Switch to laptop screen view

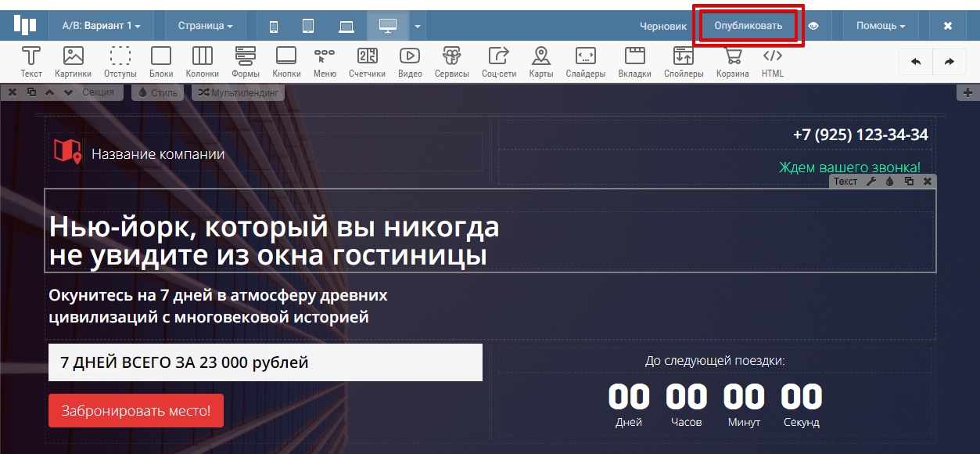[346, 26]
